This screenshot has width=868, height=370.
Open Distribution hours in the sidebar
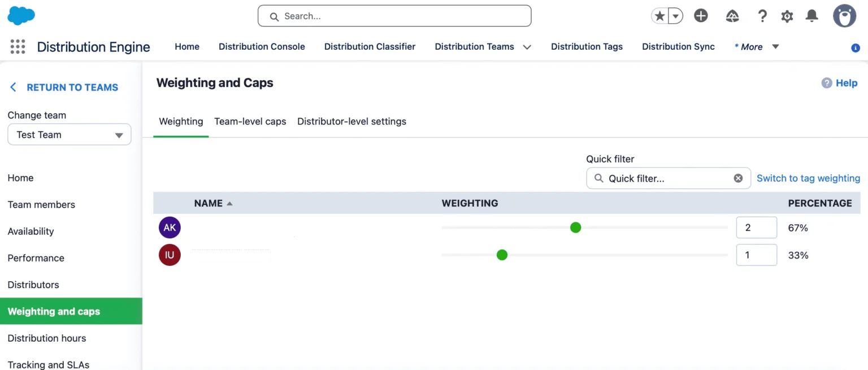click(x=47, y=338)
